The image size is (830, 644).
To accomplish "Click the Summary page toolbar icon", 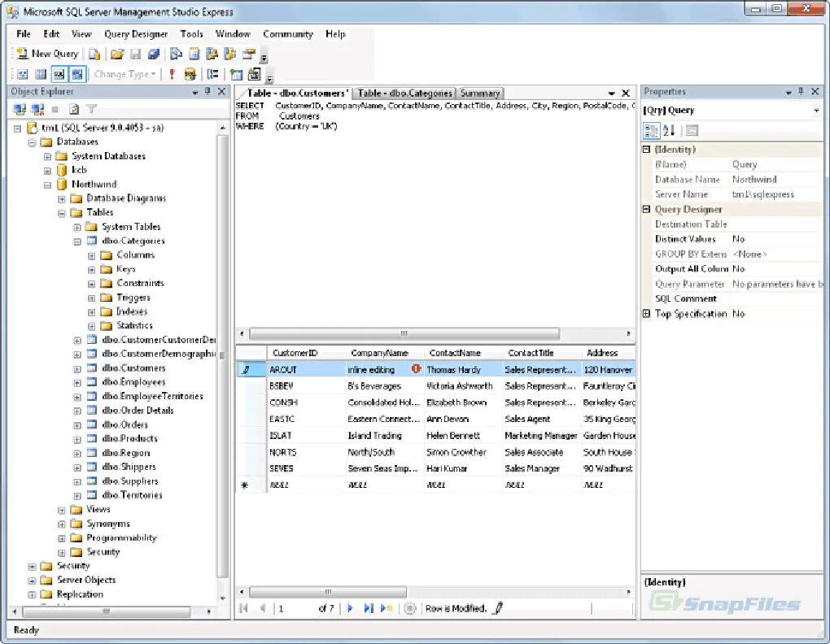I will point(194,54).
